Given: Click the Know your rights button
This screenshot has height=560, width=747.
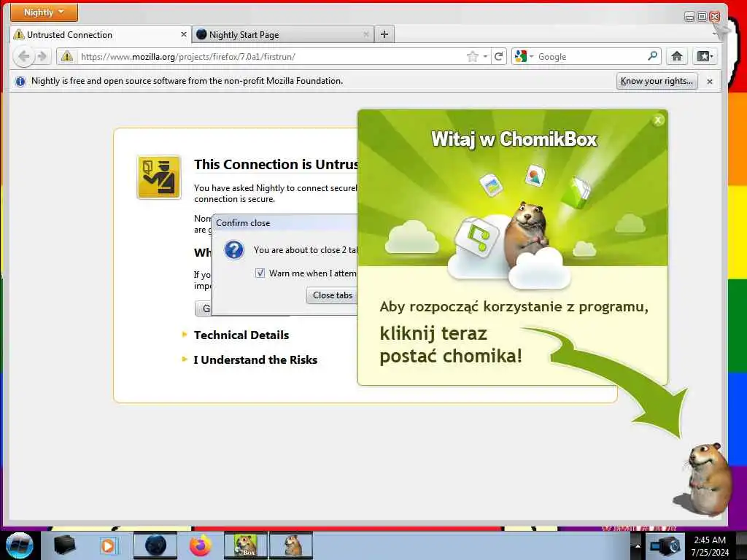Looking at the screenshot, I should (657, 82).
